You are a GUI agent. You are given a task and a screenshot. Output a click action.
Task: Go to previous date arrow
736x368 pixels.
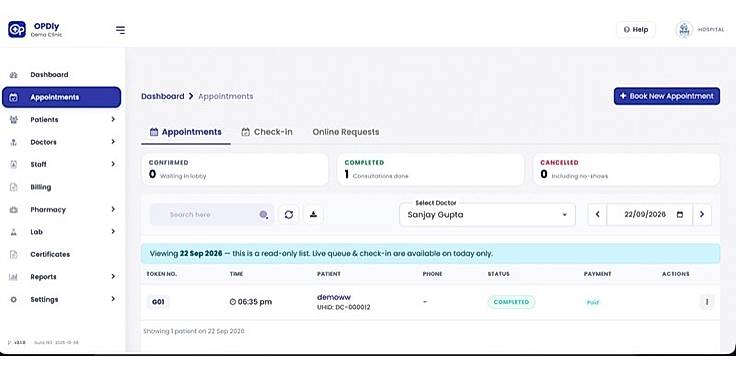[598, 215]
